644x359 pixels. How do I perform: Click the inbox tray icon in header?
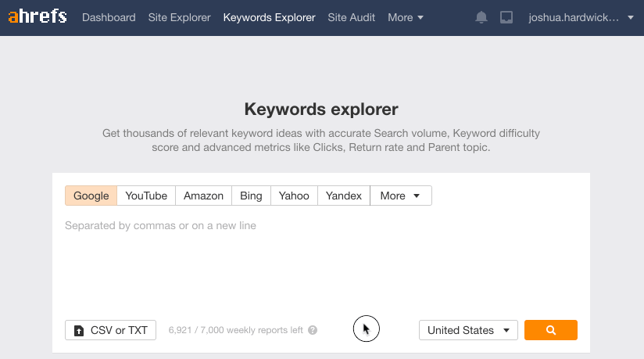pos(506,17)
